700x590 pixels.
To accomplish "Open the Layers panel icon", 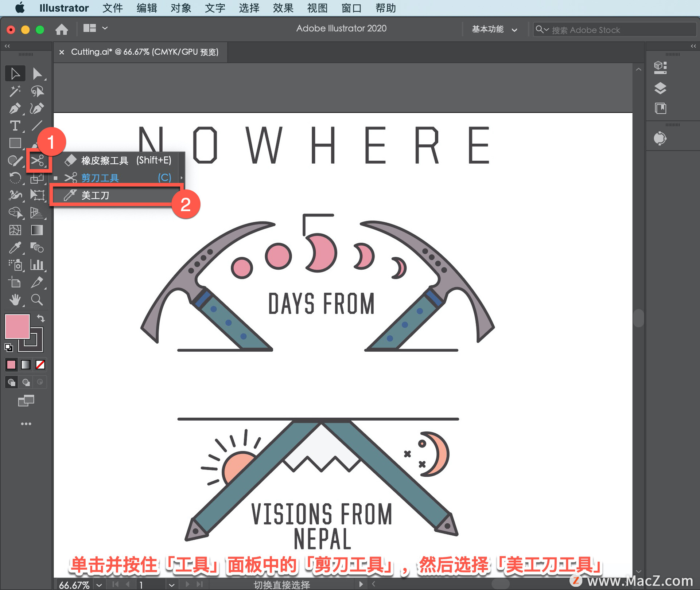I will click(x=660, y=88).
